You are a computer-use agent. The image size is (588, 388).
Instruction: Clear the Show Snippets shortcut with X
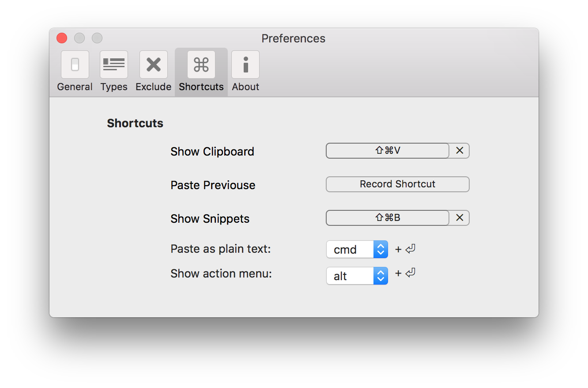(x=460, y=218)
